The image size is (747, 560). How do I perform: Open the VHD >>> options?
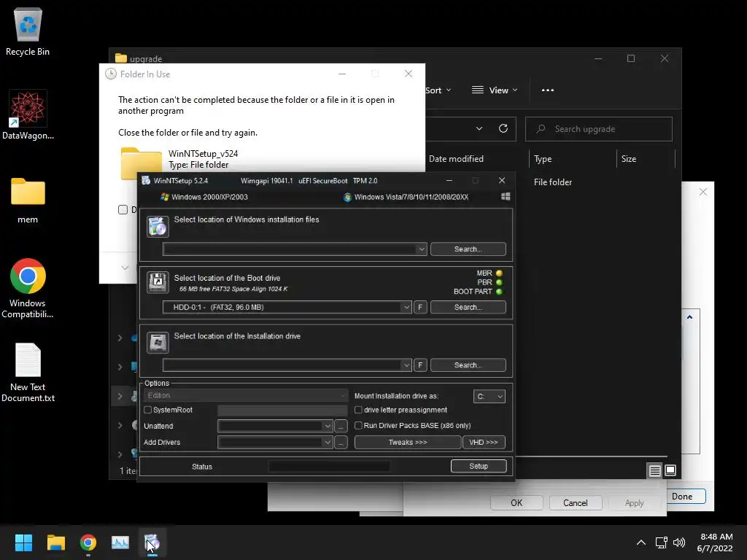[484, 443]
